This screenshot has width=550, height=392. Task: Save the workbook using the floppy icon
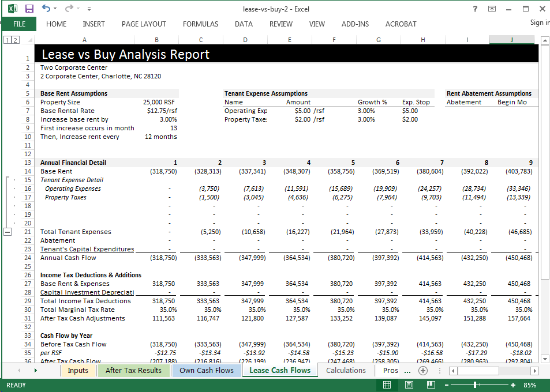click(x=29, y=9)
